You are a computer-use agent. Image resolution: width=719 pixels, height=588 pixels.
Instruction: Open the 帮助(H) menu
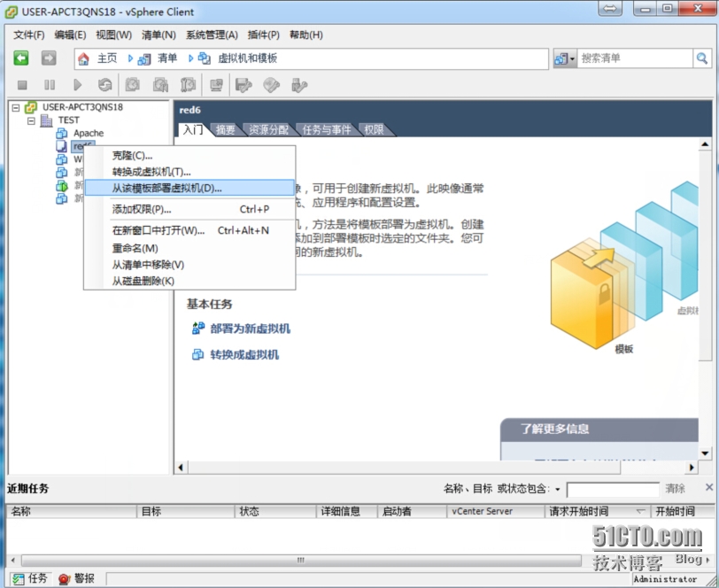point(305,35)
